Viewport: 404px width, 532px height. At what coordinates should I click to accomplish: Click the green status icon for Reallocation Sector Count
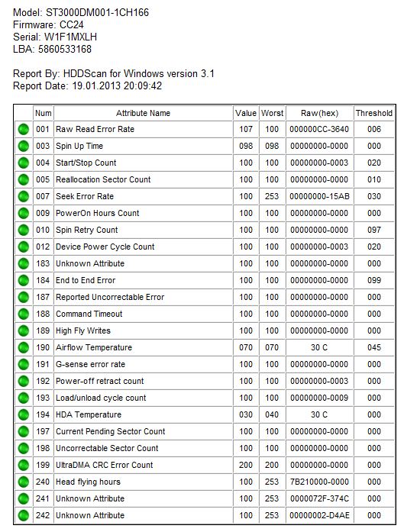click(x=24, y=180)
